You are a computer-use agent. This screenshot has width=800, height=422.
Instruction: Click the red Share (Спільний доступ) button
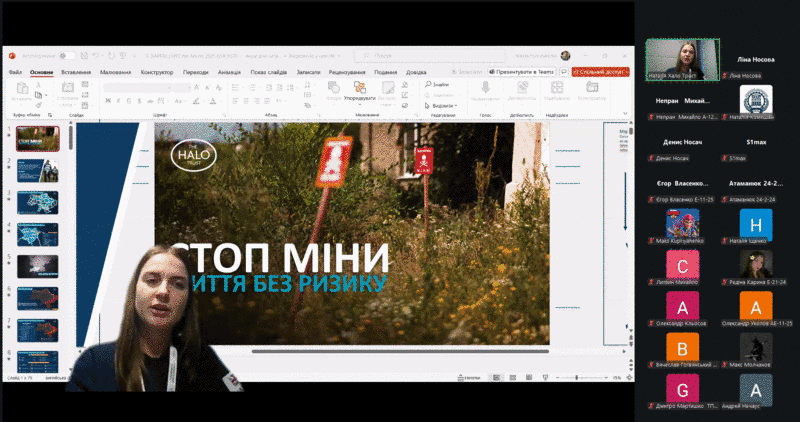[x=600, y=72]
